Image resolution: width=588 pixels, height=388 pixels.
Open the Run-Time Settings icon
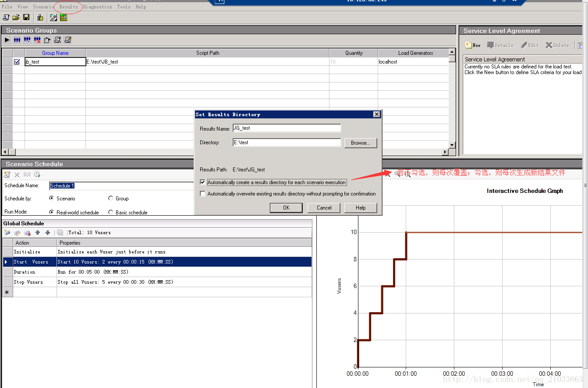click(x=47, y=40)
